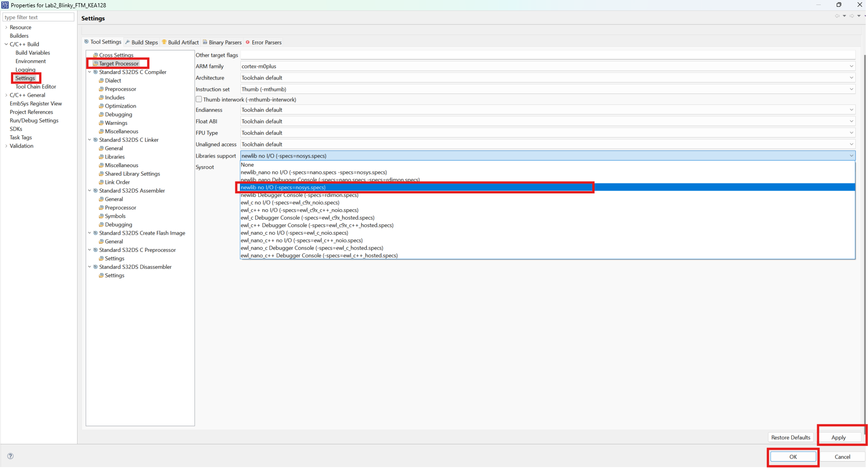Image resolution: width=868 pixels, height=468 pixels.
Task: Click the wrench icon beside Warnings
Action: coord(102,123)
